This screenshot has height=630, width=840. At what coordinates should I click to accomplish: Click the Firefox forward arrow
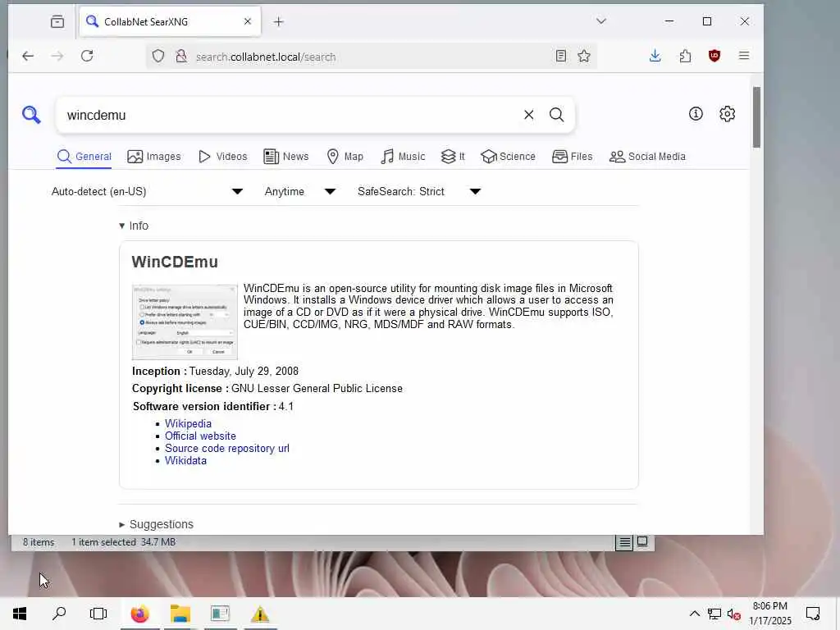[57, 56]
